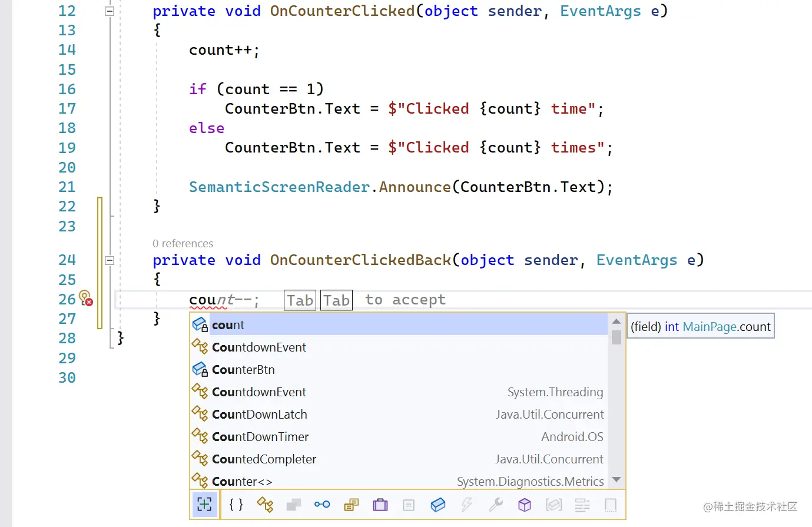Click the if keyword on line 16
This screenshot has width=812, height=527.
(x=197, y=89)
